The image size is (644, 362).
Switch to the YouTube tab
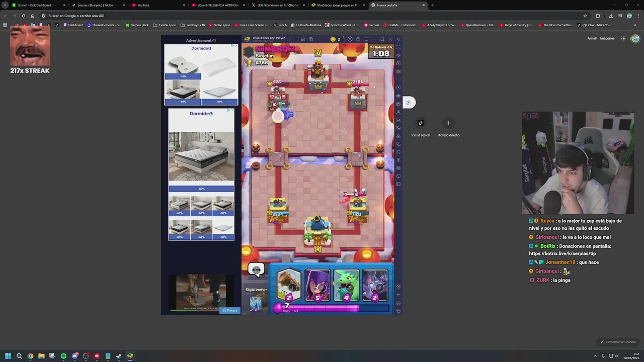[x=158, y=5]
